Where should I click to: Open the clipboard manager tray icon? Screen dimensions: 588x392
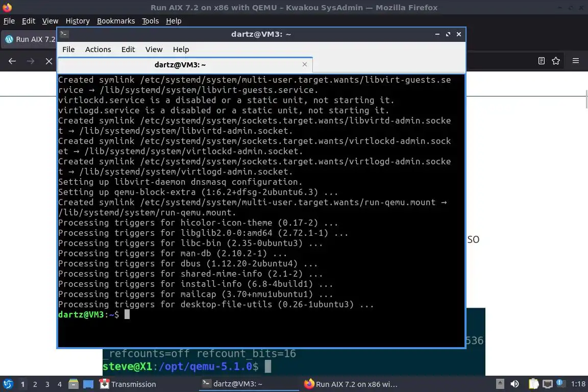[x=533, y=384]
